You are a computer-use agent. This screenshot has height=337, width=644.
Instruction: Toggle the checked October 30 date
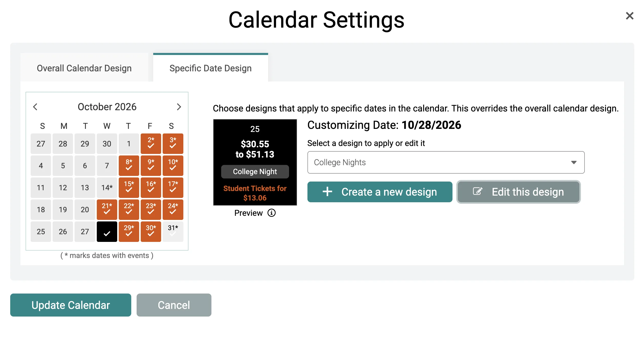151,231
